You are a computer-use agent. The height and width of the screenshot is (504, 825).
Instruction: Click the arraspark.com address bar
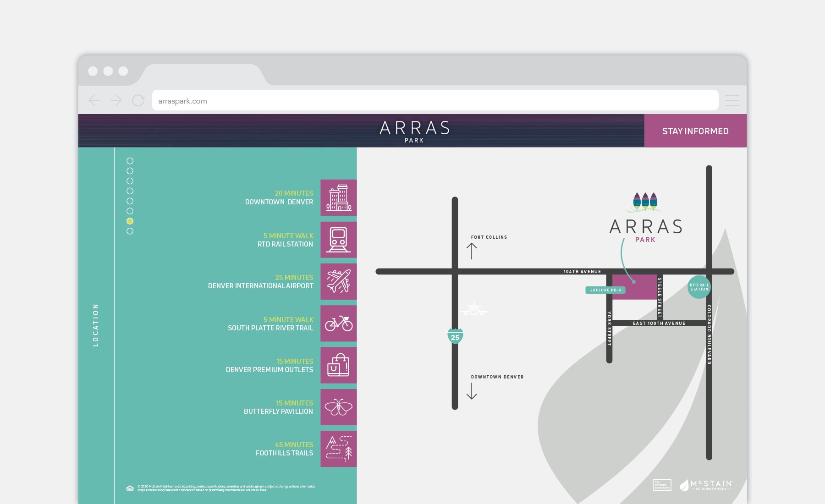434,100
